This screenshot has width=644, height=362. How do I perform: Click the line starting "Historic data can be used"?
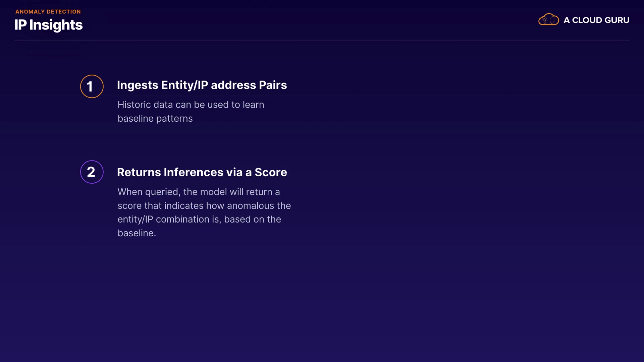point(191,105)
